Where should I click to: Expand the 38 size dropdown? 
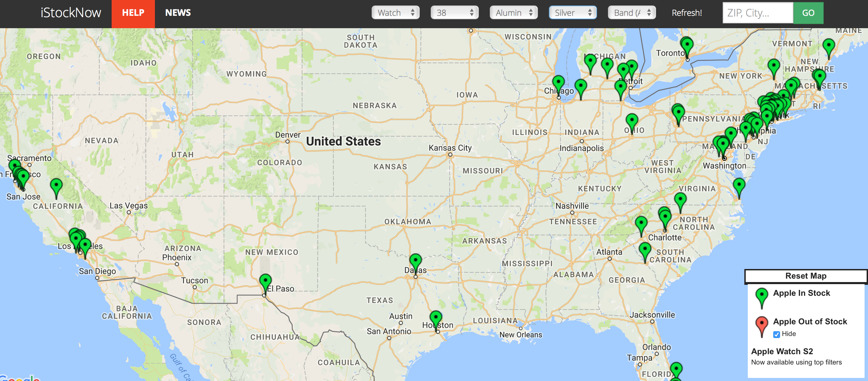[x=454, y=13]
